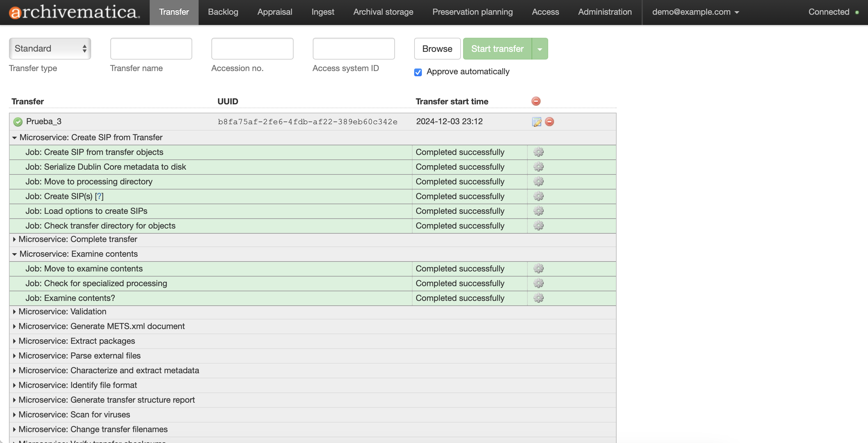Click gear icon for Create SIP from transfer objects
The image size is (868, 443).
(x=539, y=152)
